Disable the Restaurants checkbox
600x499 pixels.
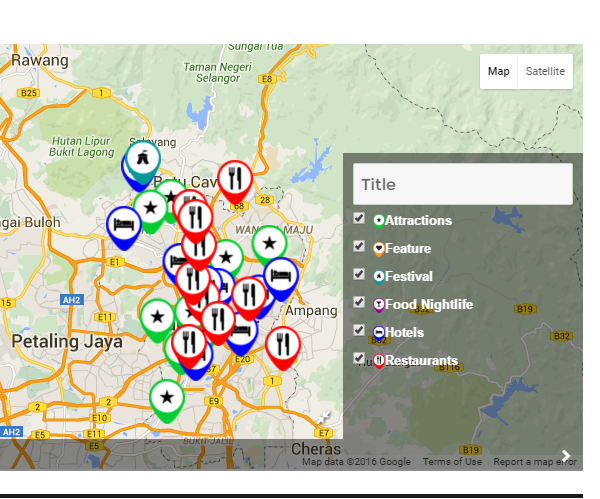pos(359,358)
